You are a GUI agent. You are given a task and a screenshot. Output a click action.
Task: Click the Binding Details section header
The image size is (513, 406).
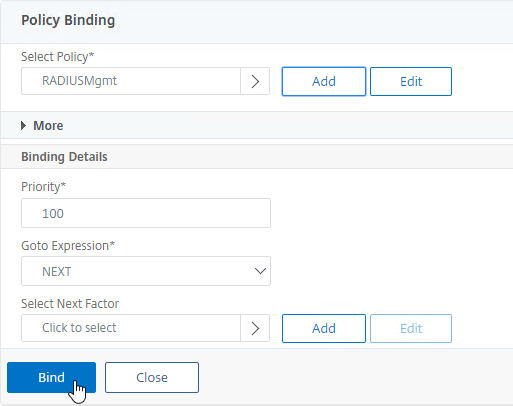(x=64, y=157)
